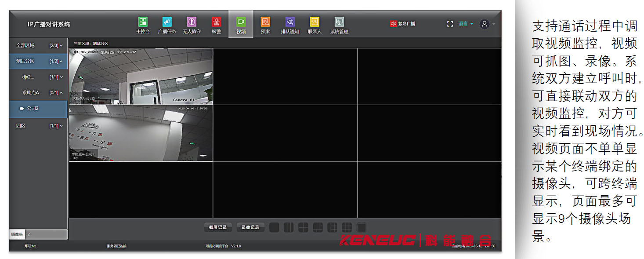Screen dimensions: 644x259
Task: Click the 账号:hlz status text
Action: coord(30,246)
